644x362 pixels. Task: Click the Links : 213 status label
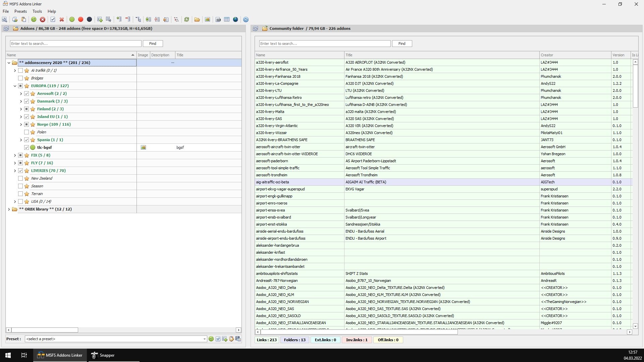click(267, 340)
